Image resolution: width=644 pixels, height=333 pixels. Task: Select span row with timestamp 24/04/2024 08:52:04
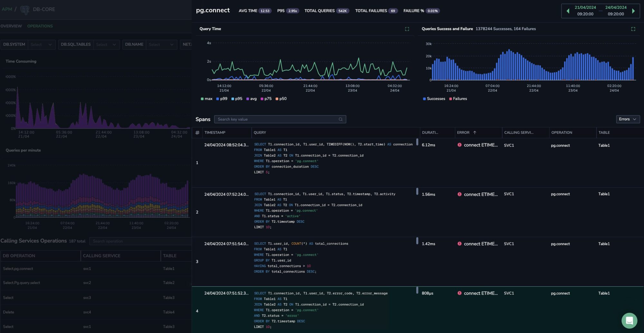pos(418,163)
